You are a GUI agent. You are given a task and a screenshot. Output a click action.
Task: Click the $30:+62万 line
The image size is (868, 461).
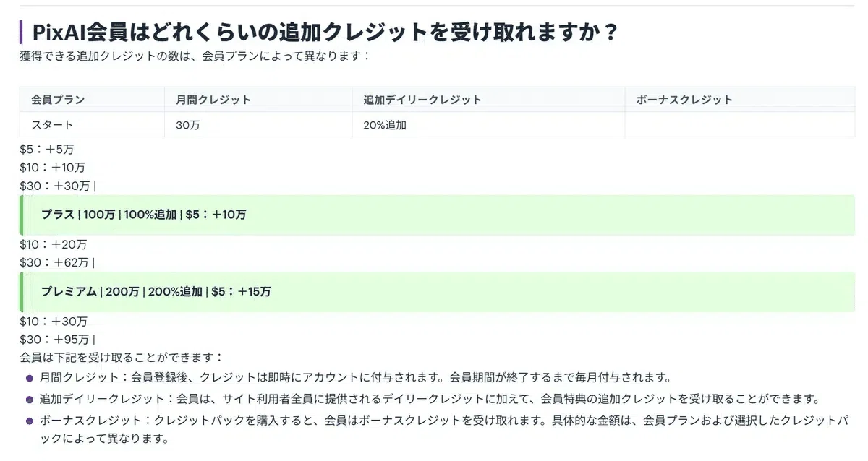[58, 262]
